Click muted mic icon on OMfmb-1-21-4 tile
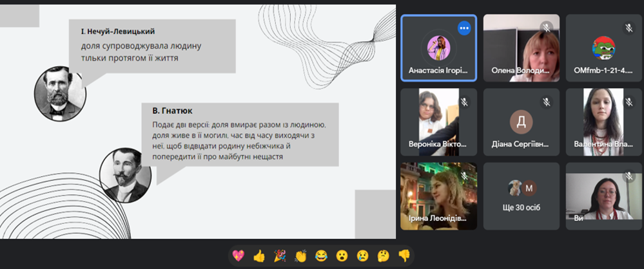Viewport: 644px width, 269px height. (629, 28)
